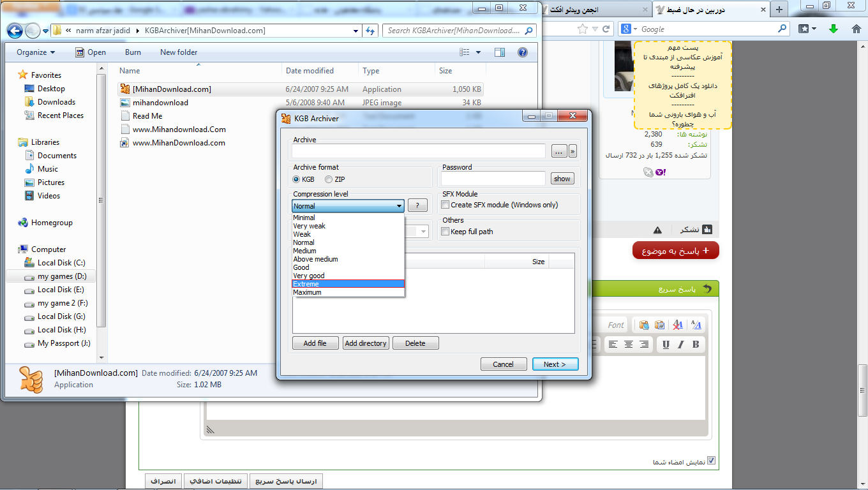
Task: Pick Minimal compression level option
Action: coord(348,218)
